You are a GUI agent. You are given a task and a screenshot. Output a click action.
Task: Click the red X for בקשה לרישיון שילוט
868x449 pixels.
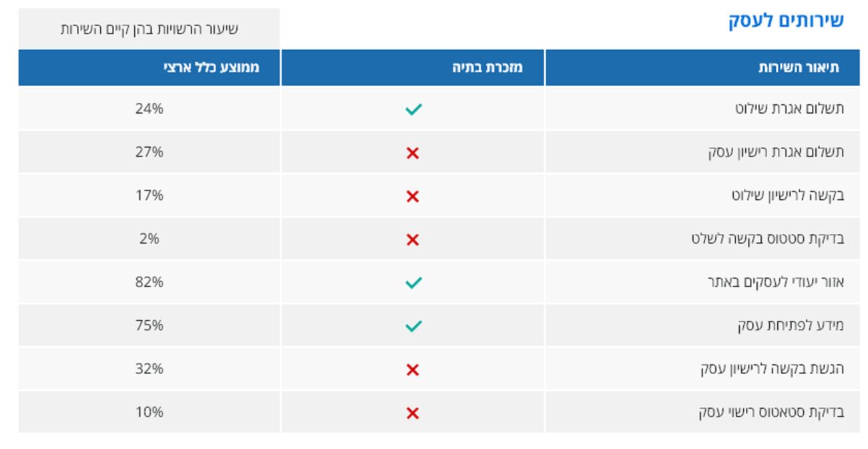click(413, 196)
